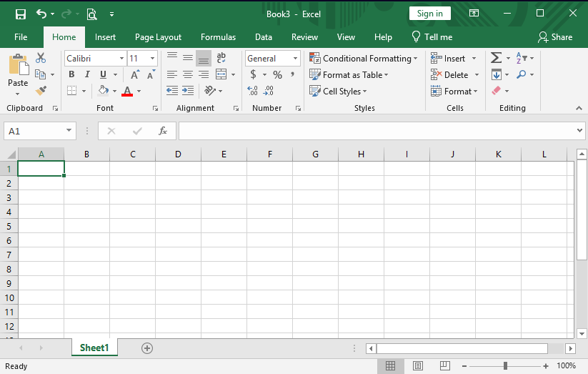588x374 pixels.
Task: Increase font size with larger A
Action: pyautogui.click(x=135, y=74)
